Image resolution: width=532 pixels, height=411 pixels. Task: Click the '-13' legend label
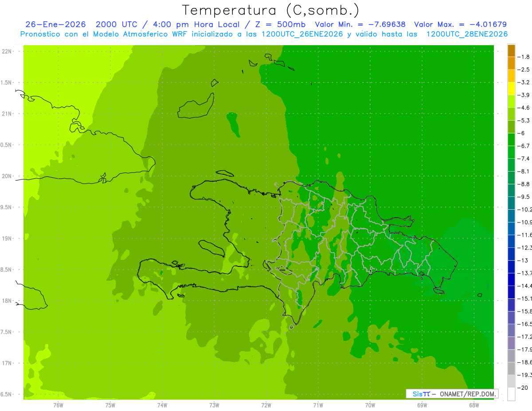pos(523,260)
